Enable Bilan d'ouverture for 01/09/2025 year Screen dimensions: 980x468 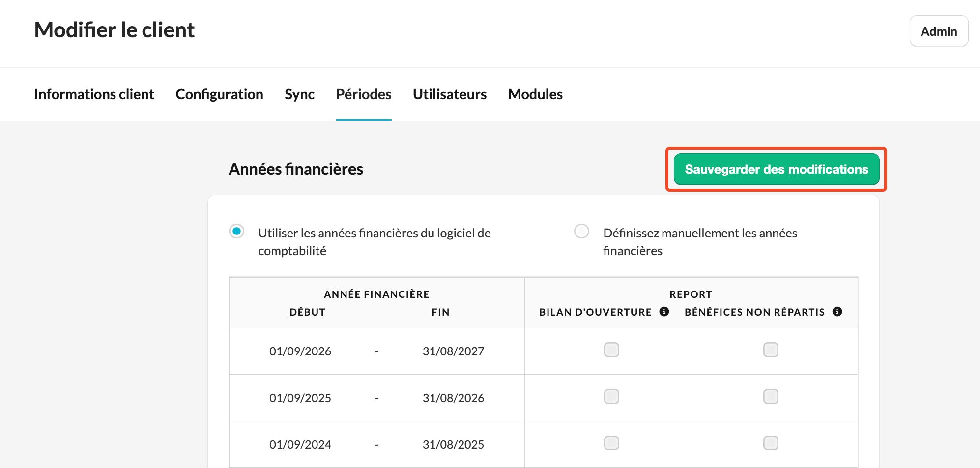tap(611, 397)
